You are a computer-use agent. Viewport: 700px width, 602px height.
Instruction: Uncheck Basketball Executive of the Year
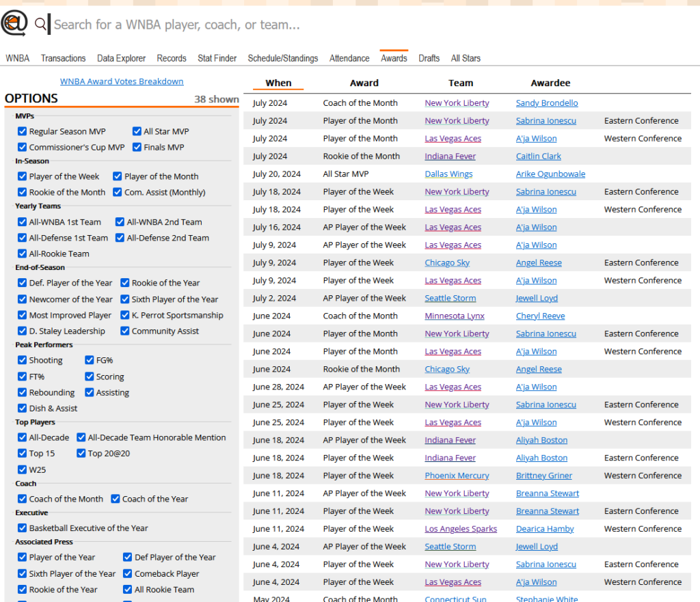click(23, 528)
